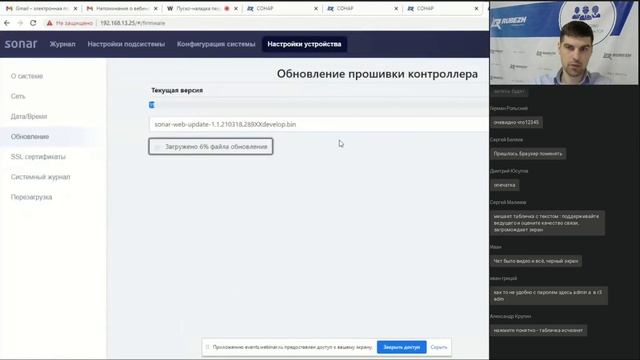Viewport: 640px width, 360px height.
Task: Select Перезагрузка in sidebar
Action: (31, 197)
